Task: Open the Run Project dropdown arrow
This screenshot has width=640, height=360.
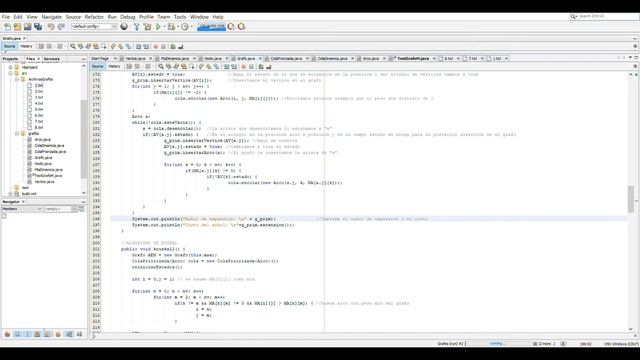Action: [164, 27]
